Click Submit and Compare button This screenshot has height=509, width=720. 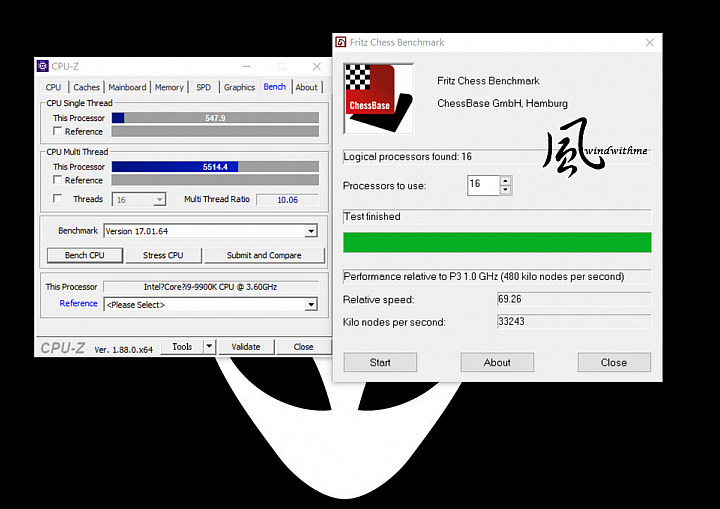(264, 255)
